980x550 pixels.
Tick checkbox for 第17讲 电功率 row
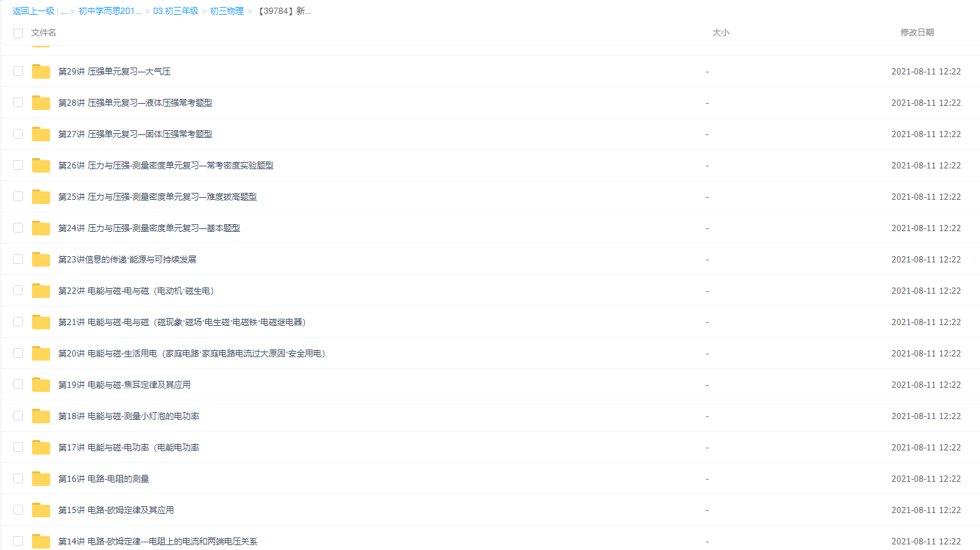point(18,447)
